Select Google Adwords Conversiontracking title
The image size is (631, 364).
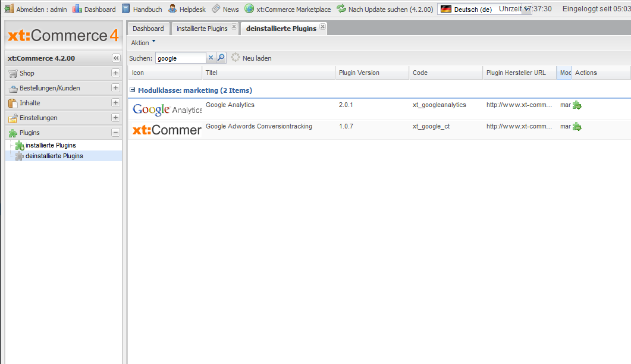259,126
